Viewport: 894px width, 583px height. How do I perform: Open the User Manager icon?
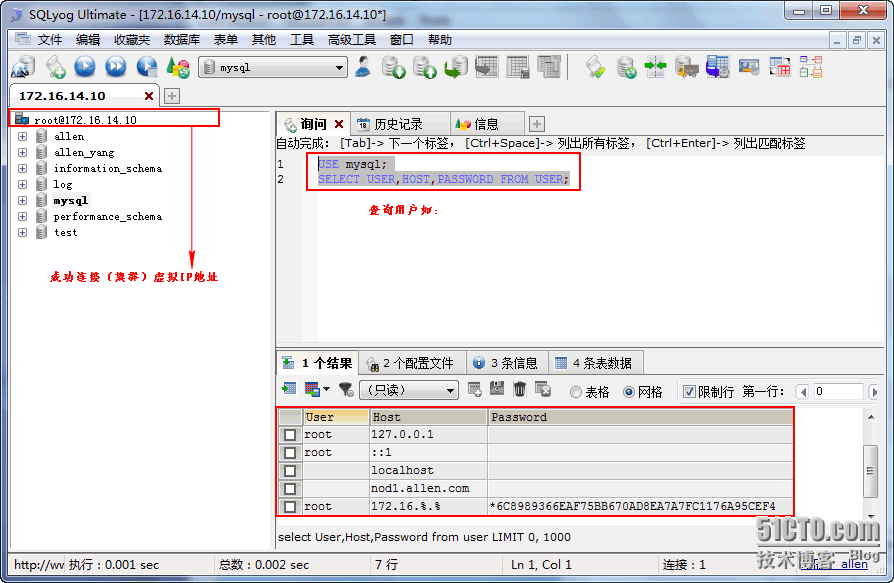tap(363, 67)
